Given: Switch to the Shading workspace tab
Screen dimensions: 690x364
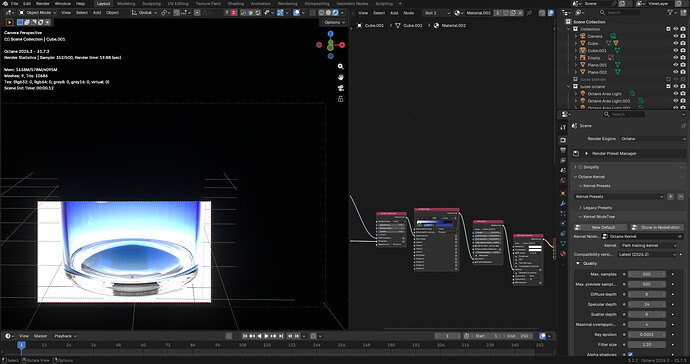Looking at the screenshot, I should tap(235, 4).
